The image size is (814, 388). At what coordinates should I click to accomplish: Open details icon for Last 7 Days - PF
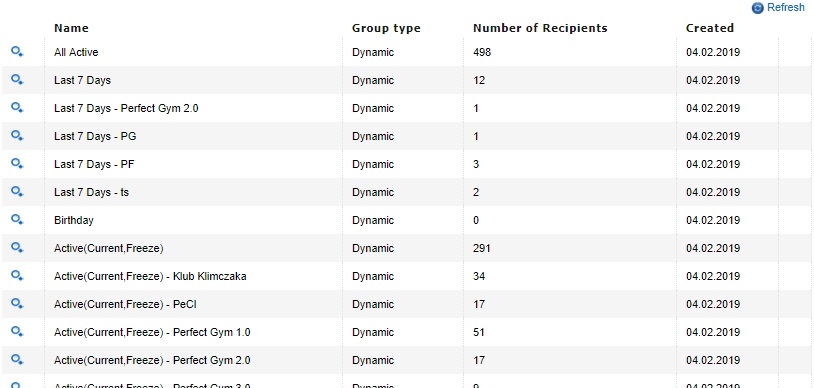pyautogui.click(x=17, y=164)
